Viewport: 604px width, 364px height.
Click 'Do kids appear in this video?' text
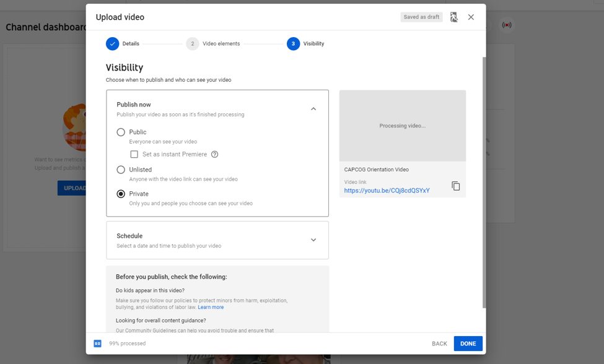pyautogui.click(x=151, y=290)
